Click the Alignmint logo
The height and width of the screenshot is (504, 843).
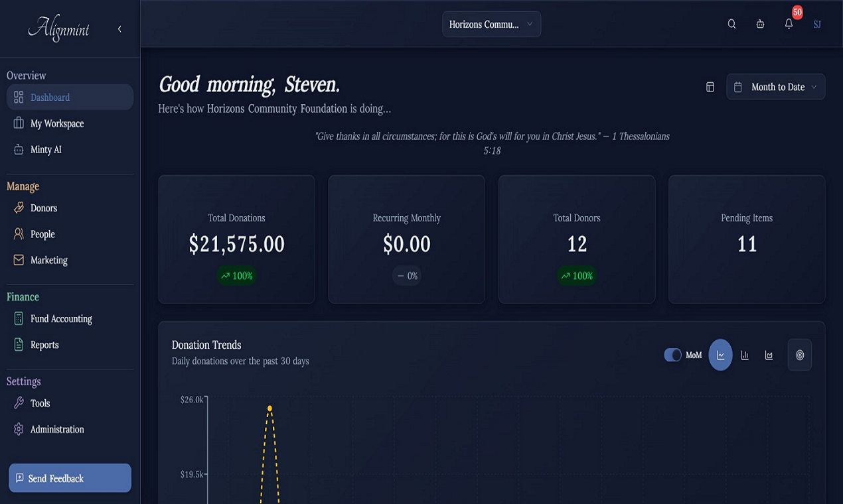[58, 29]
